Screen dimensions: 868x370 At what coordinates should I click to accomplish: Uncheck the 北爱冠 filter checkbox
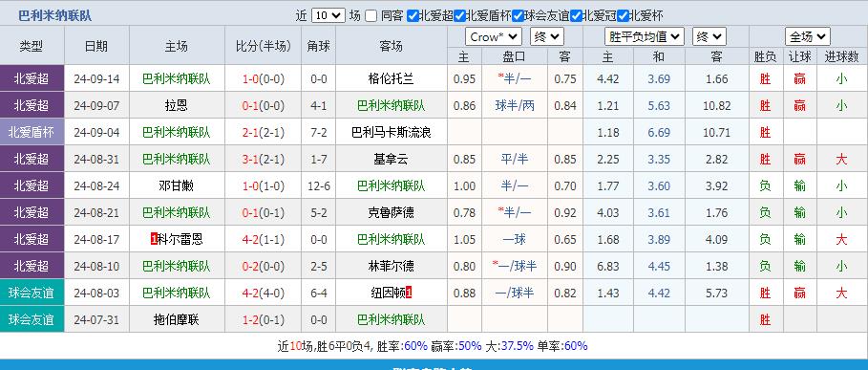[x=576, y=15]
